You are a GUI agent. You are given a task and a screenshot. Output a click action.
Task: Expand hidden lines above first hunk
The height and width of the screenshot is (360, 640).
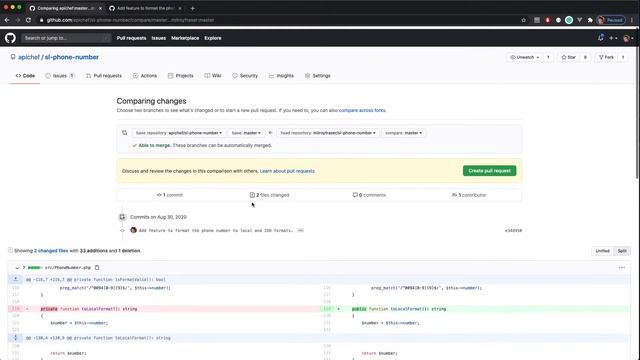[16, 280]
